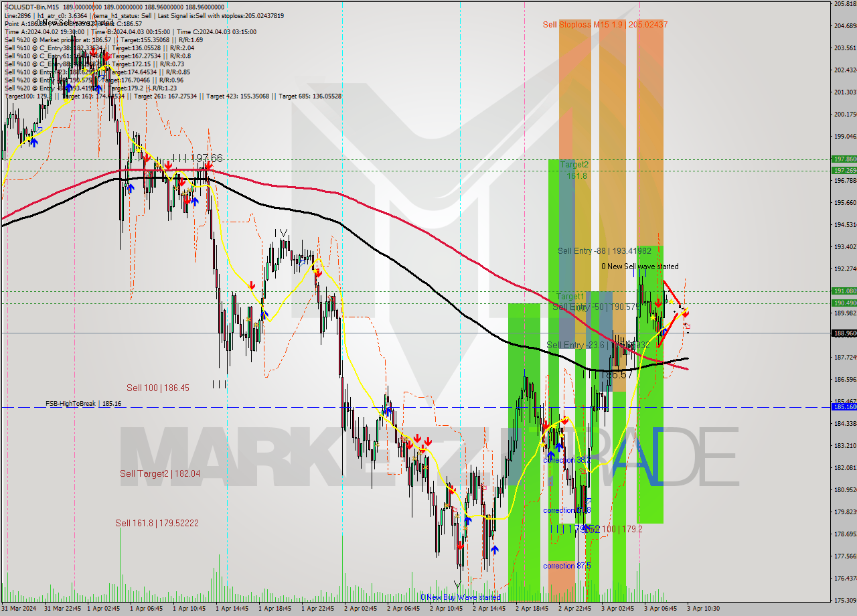Click the '0 New Buy Wave started' annotation

pyautogui.click(x=460, y=597)
